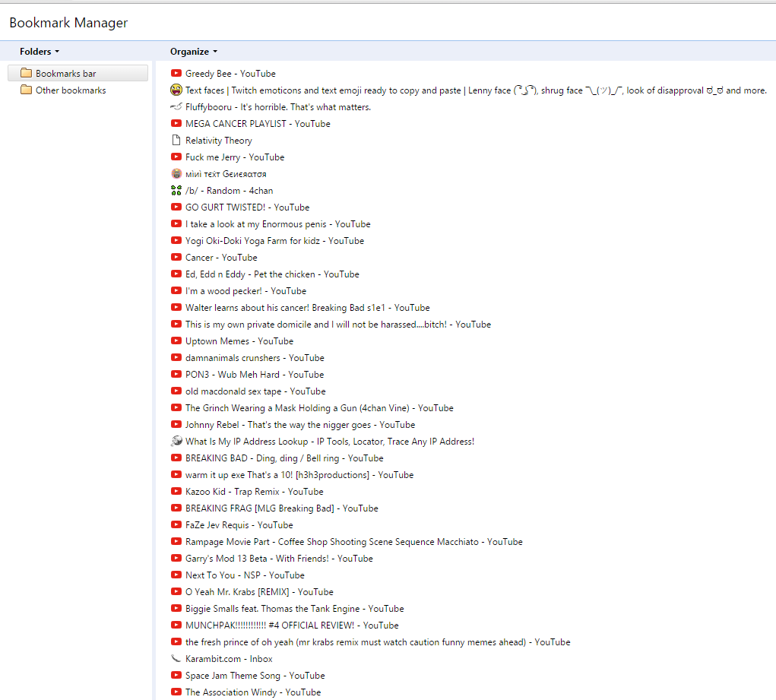Click YouTube icon beside GO GURT TWISTED
The image size is (776, 700).
coord(176,207)
